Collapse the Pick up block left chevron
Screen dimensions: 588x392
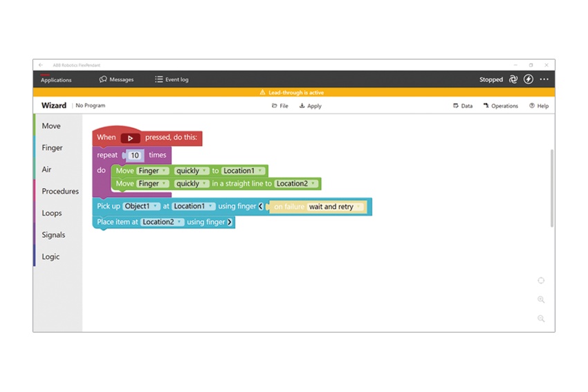(x=261, y=206)
